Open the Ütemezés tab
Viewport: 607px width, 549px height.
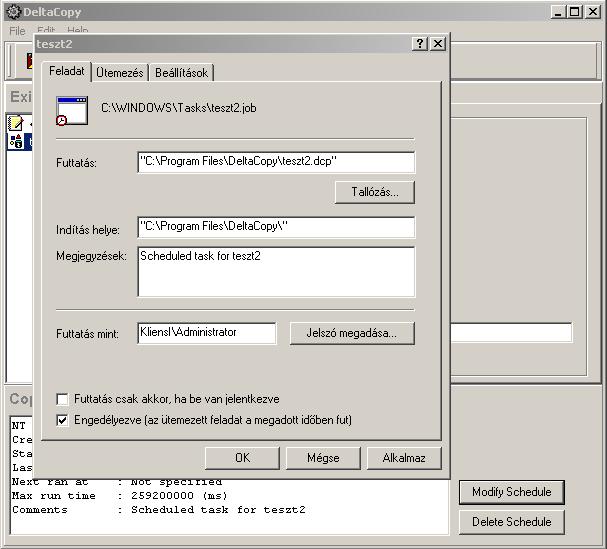(120, 72)
